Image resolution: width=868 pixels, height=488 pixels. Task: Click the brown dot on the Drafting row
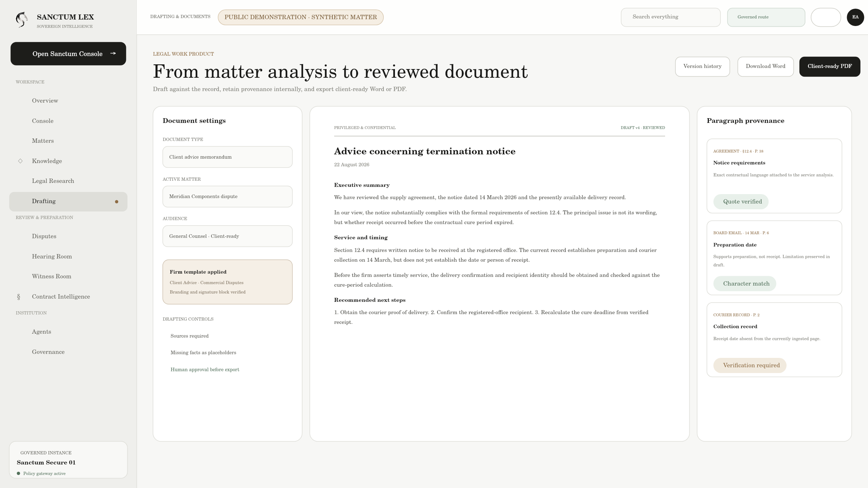point(116,202)
